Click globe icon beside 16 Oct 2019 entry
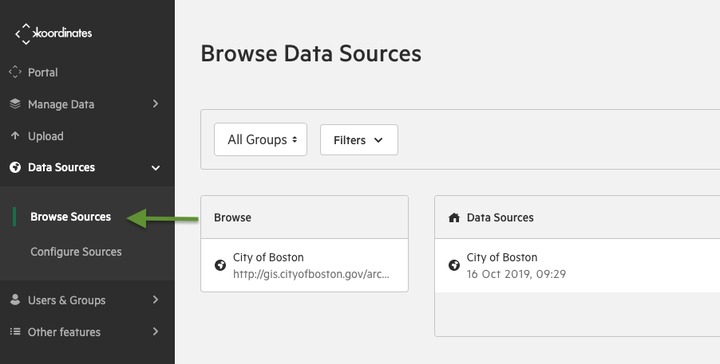The height and width of the screenshot is (364, 720). pyautogui.click(x=454, y=265)
